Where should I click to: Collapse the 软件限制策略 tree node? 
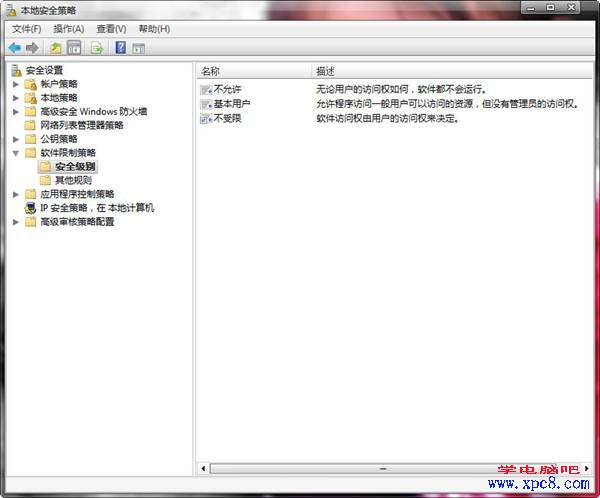16,153
